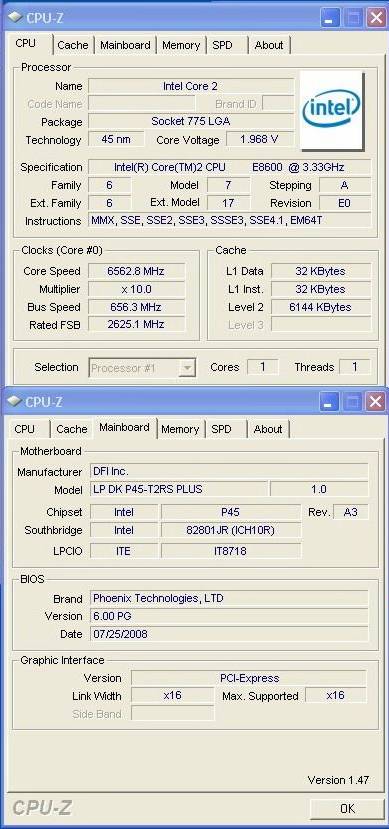
Task: Click the Threads count field
Action: coord(355,367)
